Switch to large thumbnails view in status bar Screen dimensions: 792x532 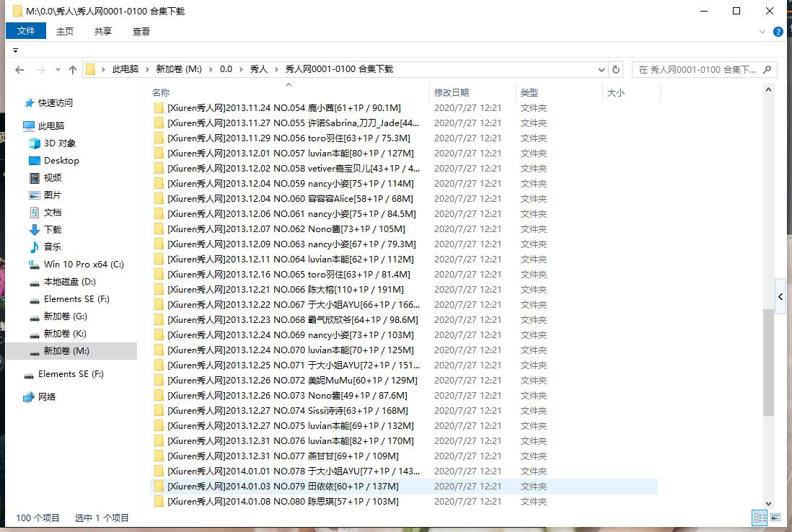(775, 518)
